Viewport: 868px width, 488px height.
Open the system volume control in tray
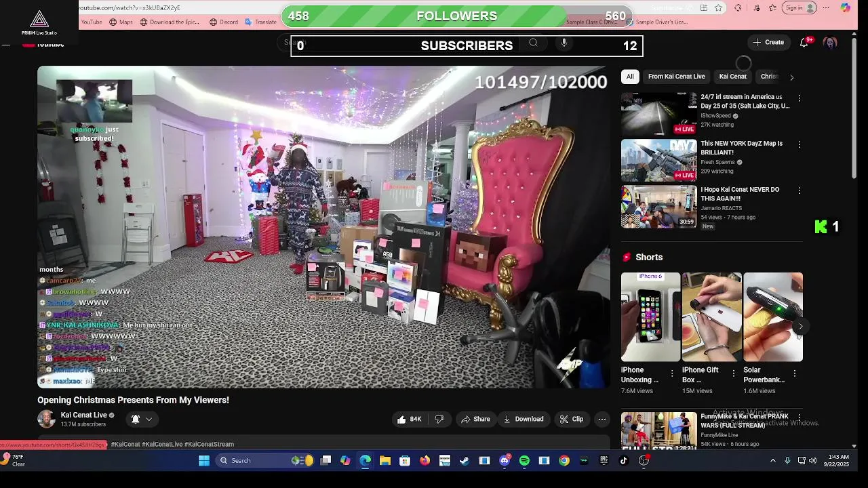pyautogui.click(x=813, y=460)
